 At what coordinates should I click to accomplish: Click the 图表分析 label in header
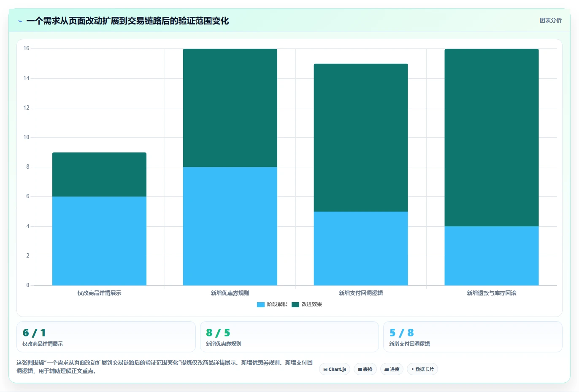click(x=550, y=20)
